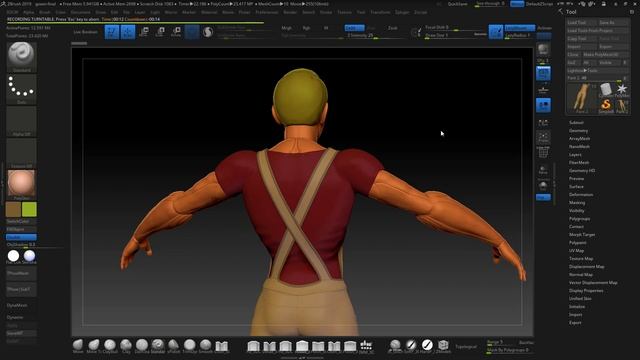This screenshot has width=640, height=360.
Task: Expand the Masking sub-palette
Action: [577, 202]
